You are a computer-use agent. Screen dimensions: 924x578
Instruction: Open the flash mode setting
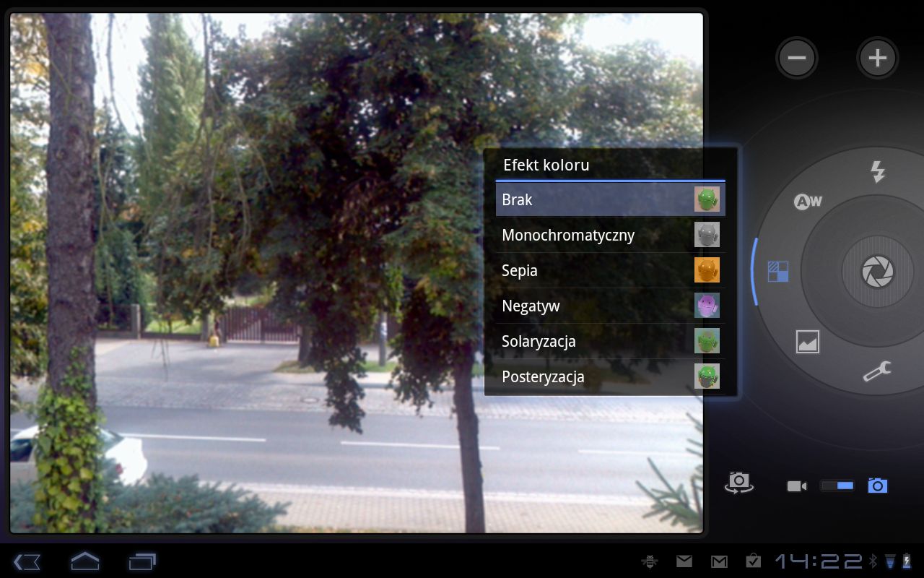pos(878,172)
